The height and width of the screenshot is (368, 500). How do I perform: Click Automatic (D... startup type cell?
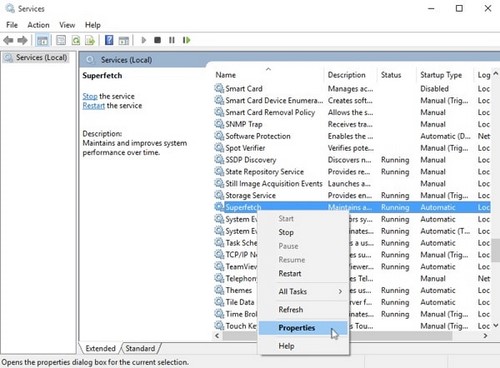(x=445, y=136)
